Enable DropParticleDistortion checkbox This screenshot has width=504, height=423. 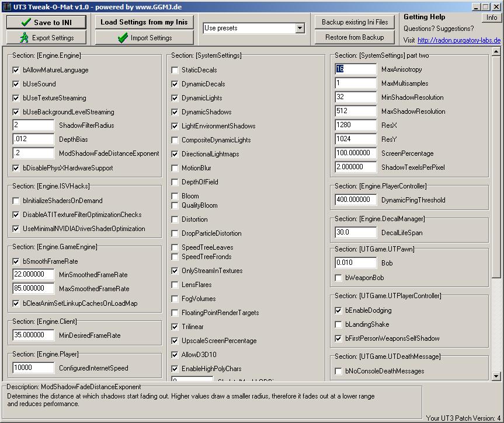(175, 233)
